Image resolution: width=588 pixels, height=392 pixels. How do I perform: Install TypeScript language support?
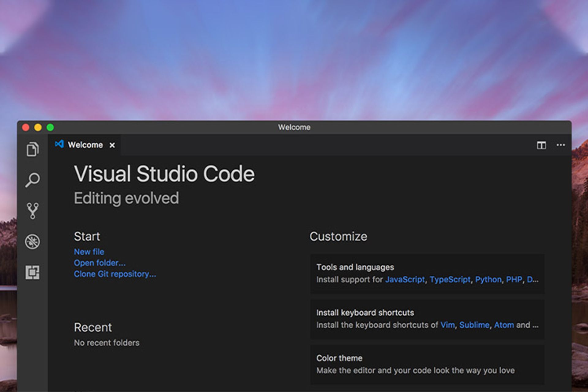(x=450, y=279)
